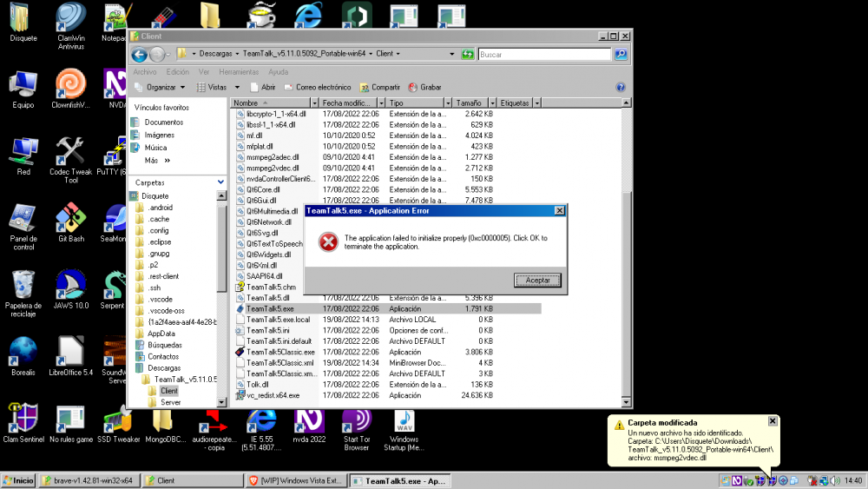This screenshot has width=868, height=489.
Task: Click the Back navigation arrow
Action: 141,54
